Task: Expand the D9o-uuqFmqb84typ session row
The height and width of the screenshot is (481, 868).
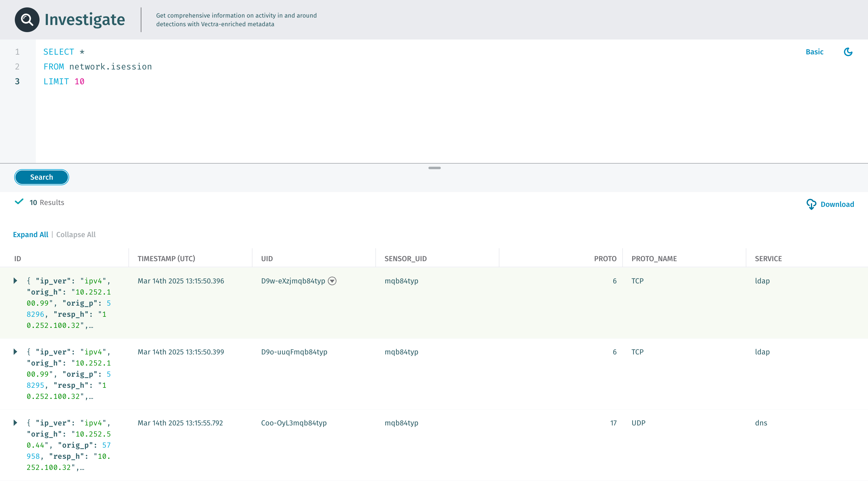Action: (x=15, y=352)
